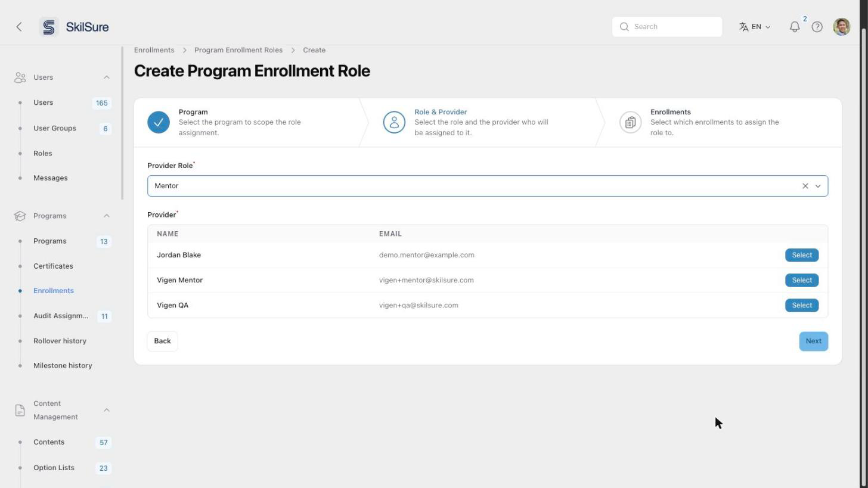
Task: Select provider Vigen Mentor
Action: 802,280
